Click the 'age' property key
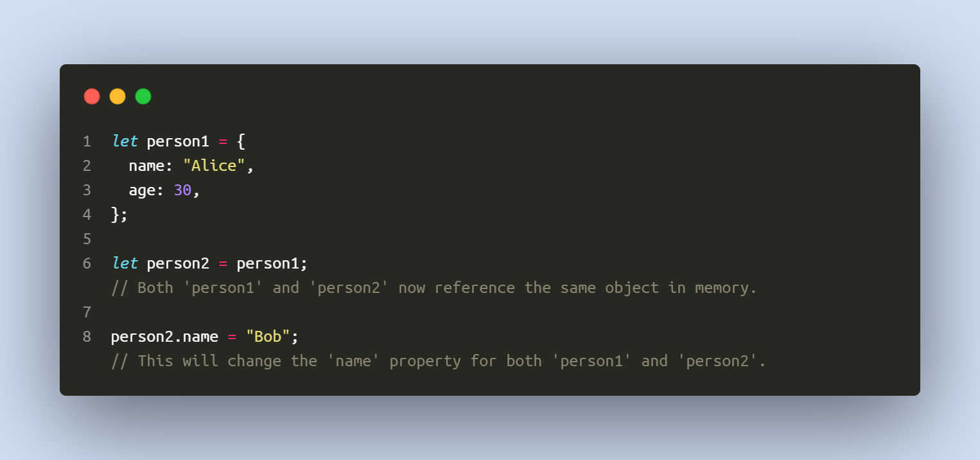 click(x=142, y=191)
